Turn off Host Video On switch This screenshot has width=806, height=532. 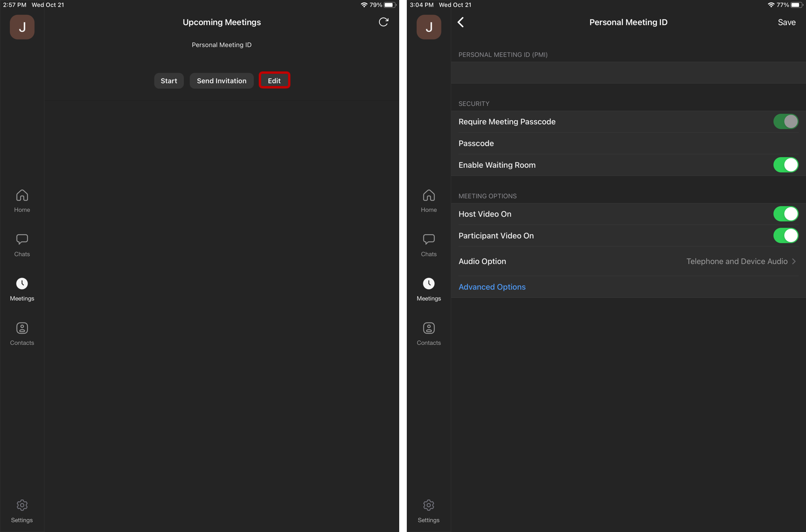click(786, 214)
